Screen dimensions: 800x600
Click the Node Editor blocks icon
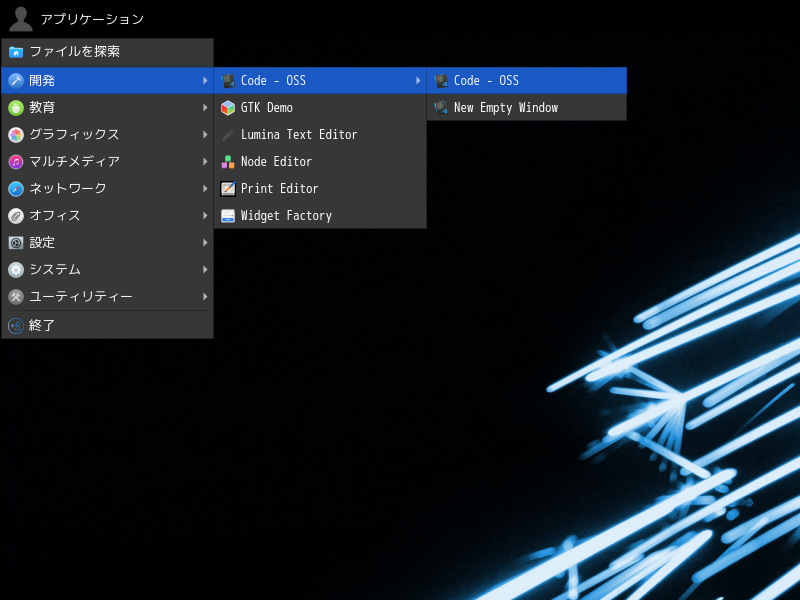tap(228, 162)
